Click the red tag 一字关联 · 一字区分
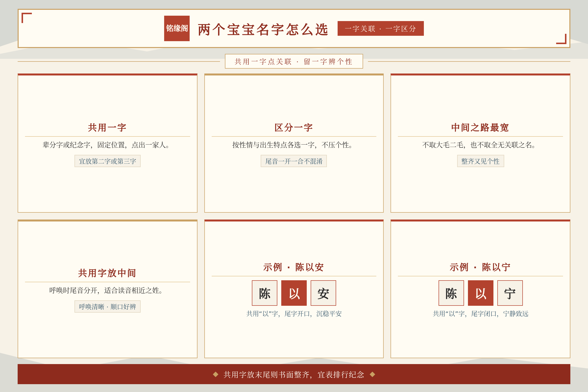Screen dimensions: 588x392 (380, 28)
